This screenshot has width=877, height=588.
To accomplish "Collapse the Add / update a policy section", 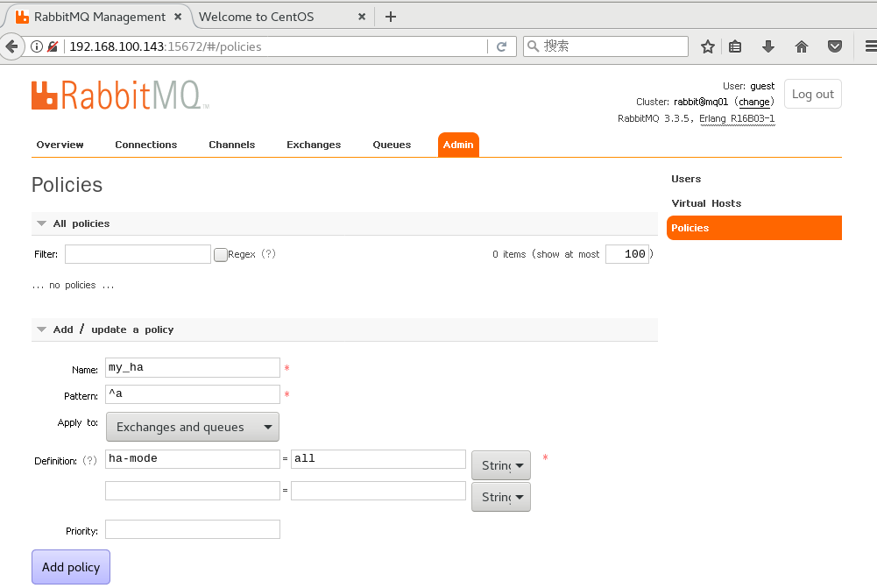I will coord(344,329).
